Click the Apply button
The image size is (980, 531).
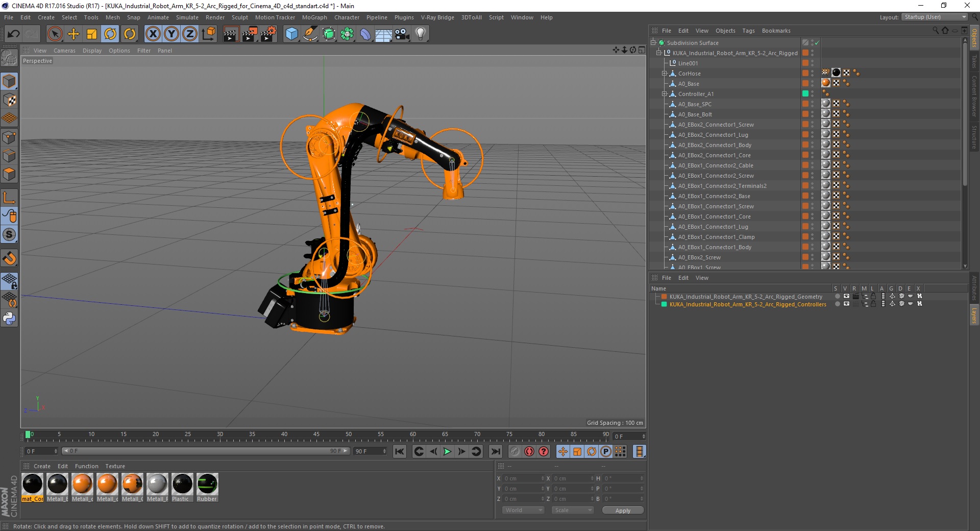tap(623, 510)
